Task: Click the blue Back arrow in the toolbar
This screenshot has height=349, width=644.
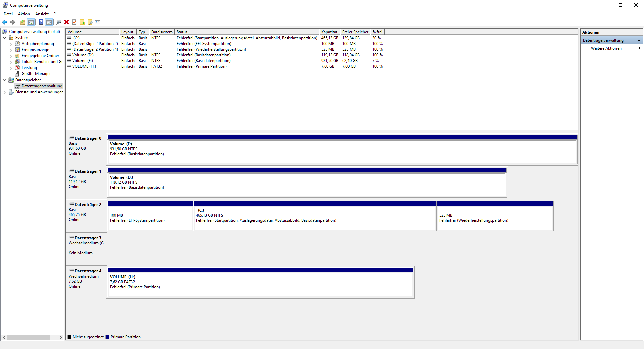Action: [x=5, y=22]
